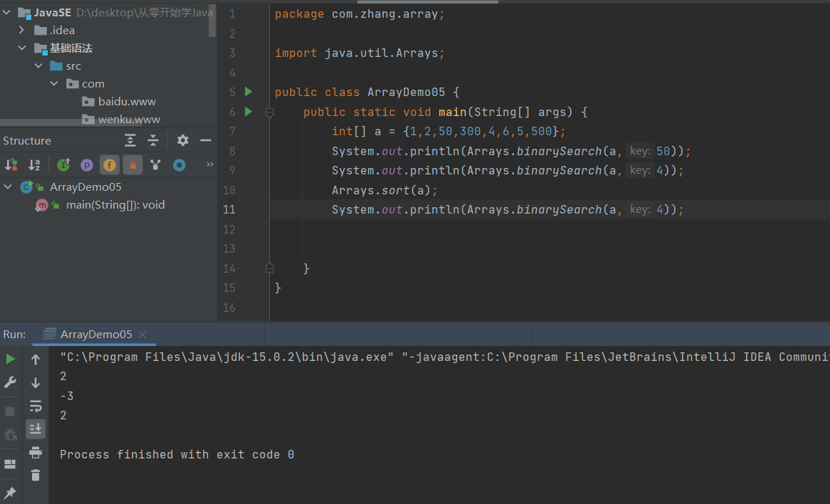830x504 pixels.
Task: Click public class ArrayDemo05 declaration
Action: pos(367,92)
